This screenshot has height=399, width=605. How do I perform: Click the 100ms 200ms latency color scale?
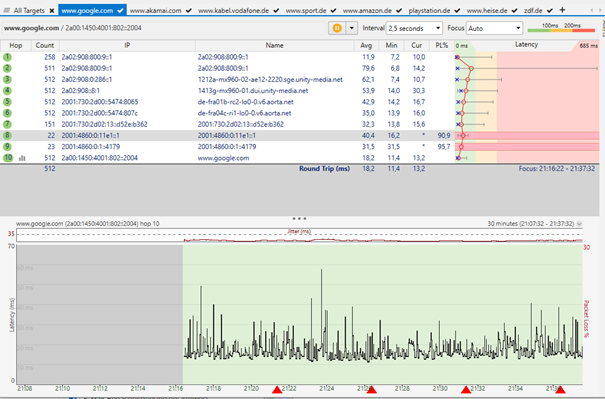pos(561,28)
